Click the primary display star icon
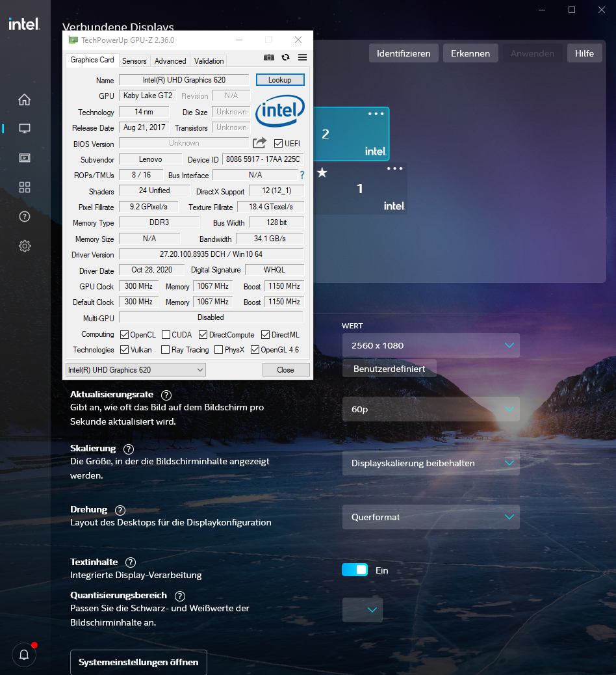The width and height of the screenshot is (616, 675). pyautogui.click(x=322, y=172)
